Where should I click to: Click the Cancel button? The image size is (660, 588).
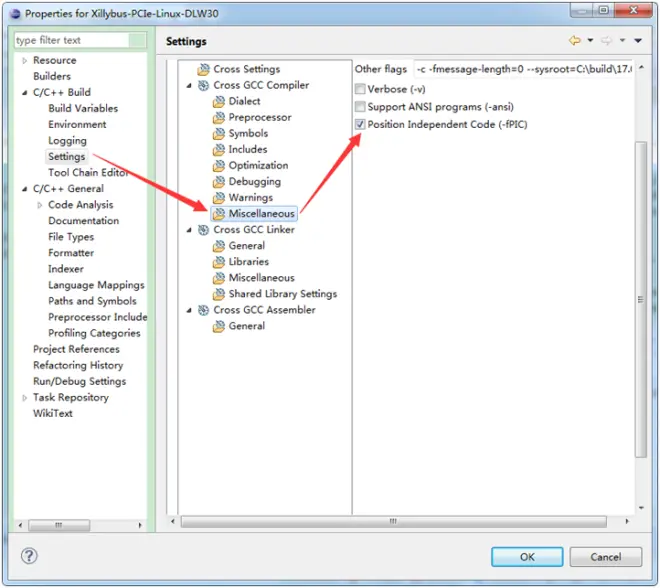(606, 557)
